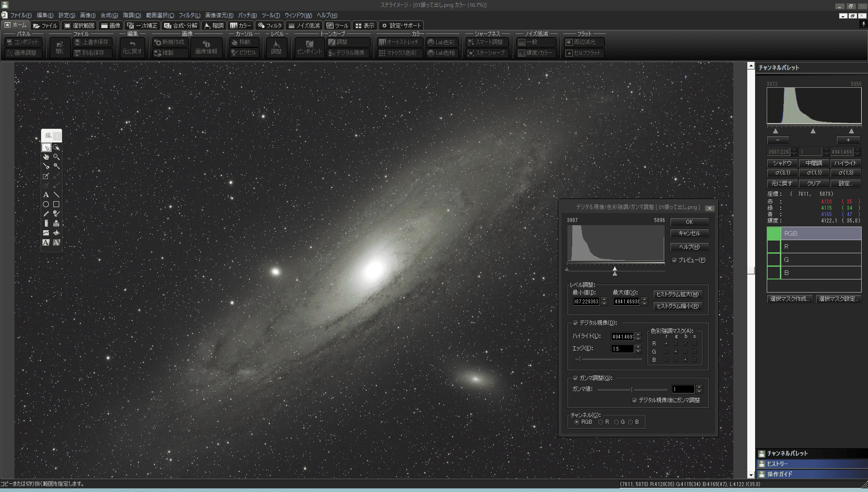Open the line graph profile tool
Image resolution: width=868 pixels, height=492 pixels.
click(46, 233)
